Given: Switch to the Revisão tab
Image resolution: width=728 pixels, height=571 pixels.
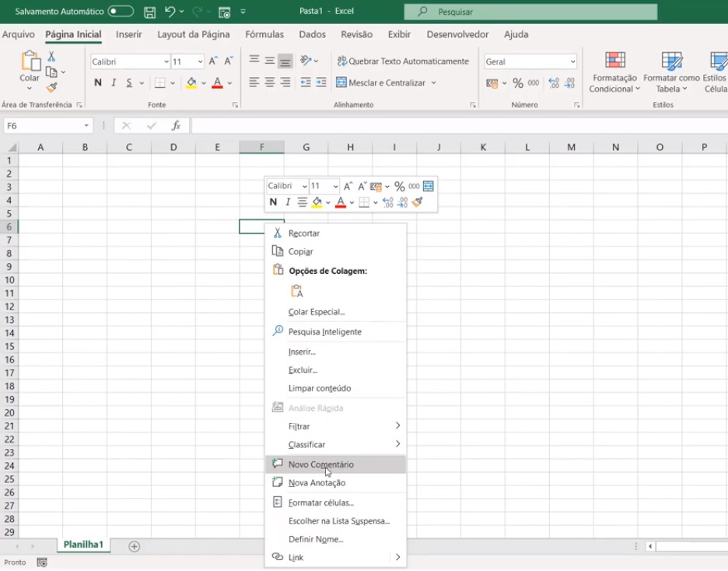Looking at the screenshot, I should pos(356,34).
